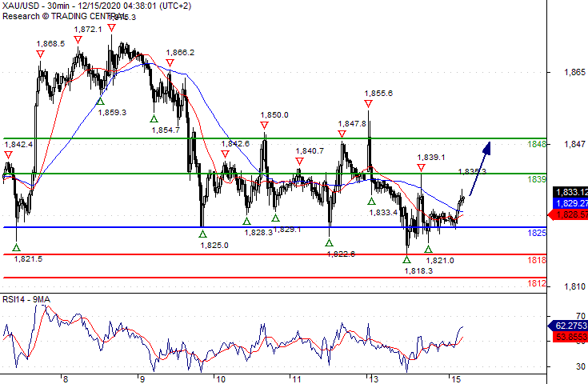Select the 1,872.1 high price label
The height and width of the screenshot is (384, 588).
(x=88, y=30)
